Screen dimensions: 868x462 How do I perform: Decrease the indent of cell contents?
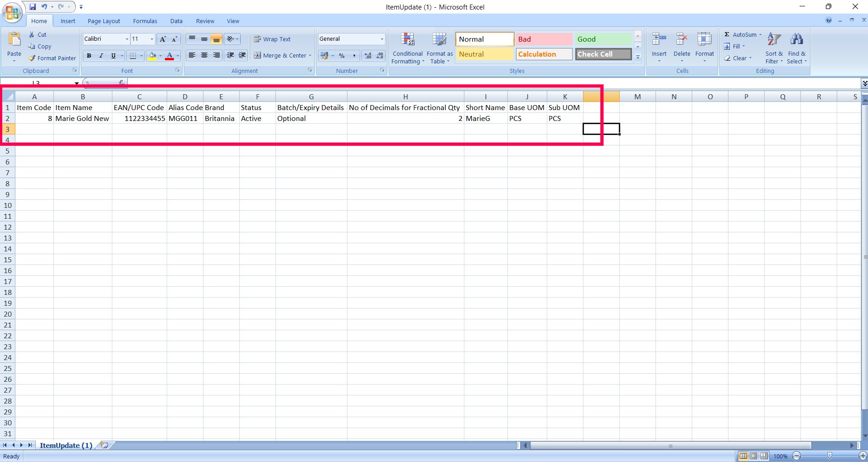click(x=231, y=55)
